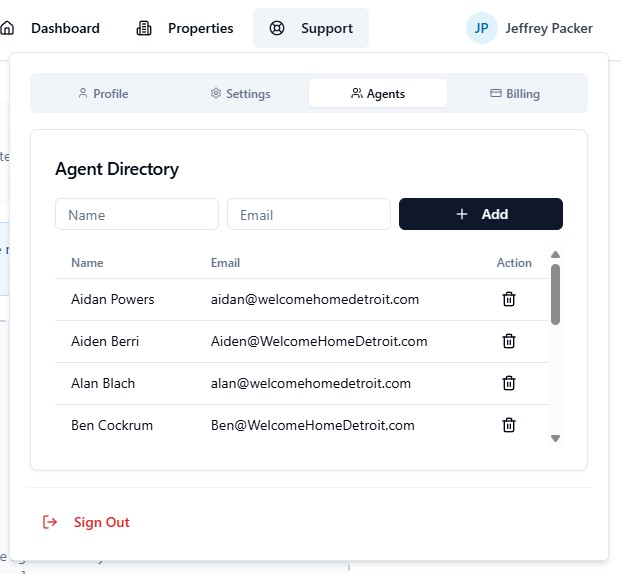
Task: Open Support in top navigation
Action: (311, 28)
